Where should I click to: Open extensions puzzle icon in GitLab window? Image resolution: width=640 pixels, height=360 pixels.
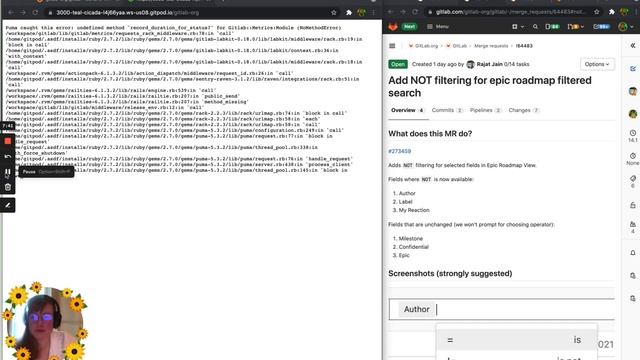pyautogui.click(x=611, y=12)
